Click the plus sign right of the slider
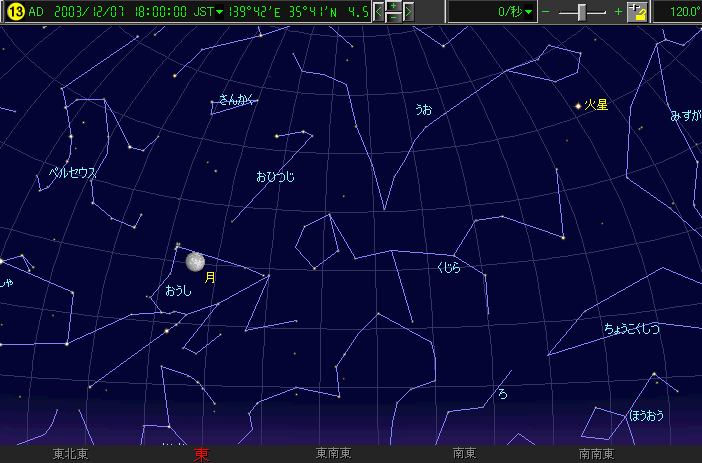Viewport: 702px width, 463px height. click(618, 12)
